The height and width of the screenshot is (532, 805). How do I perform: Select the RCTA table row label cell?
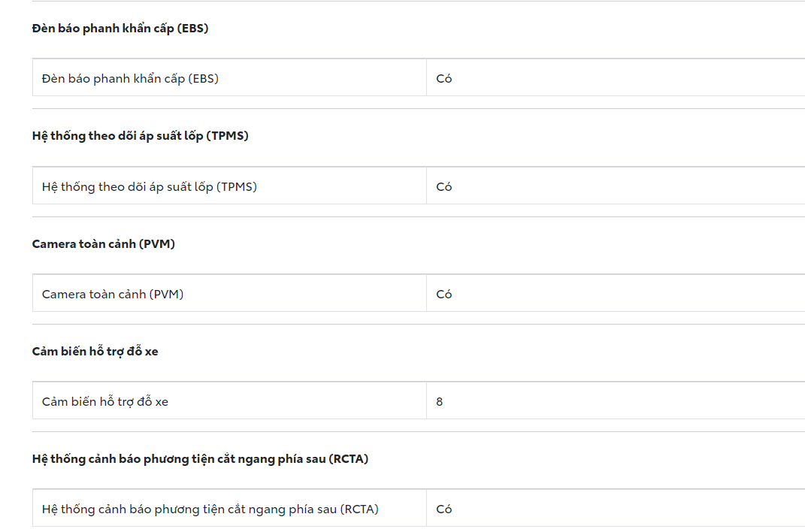210,509
